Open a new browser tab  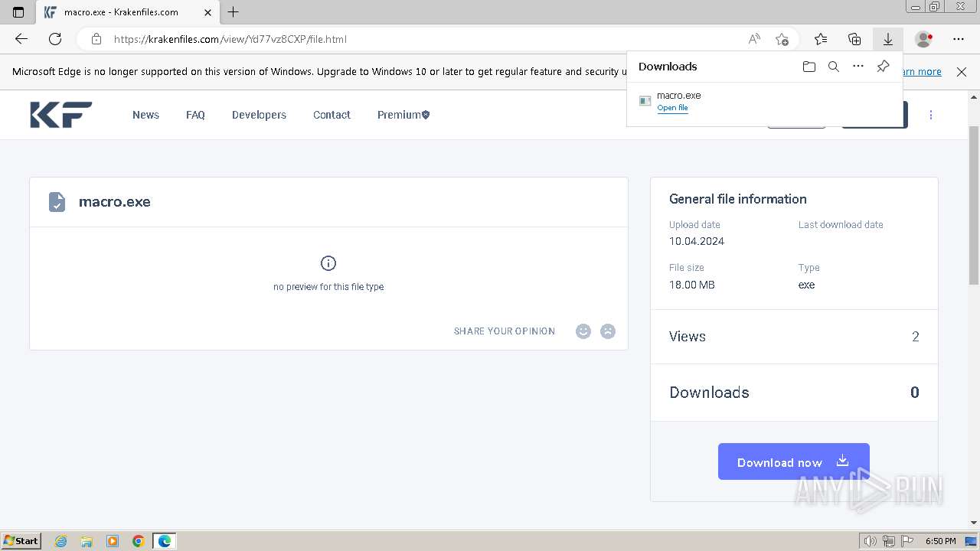click(234, 12)
